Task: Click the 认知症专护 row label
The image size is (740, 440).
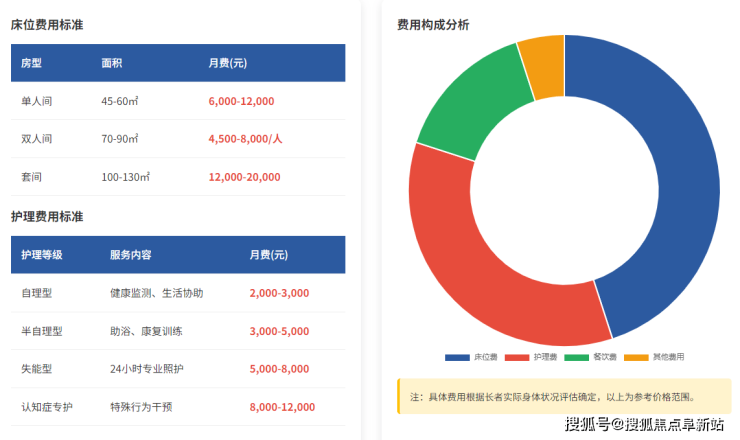Action: [47, 407]
